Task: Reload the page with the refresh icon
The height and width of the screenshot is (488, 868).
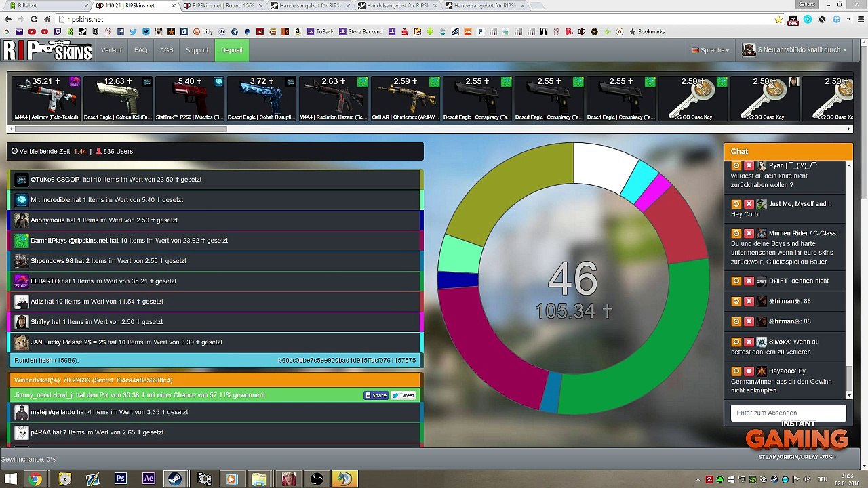Action: [x=34, y=19]
